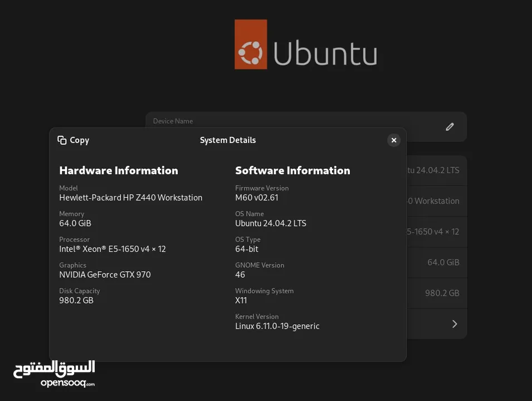Click the '980.2 GB' row in the About panel
Image resolution: width=532 pixels, height=401 pixels.
(437, 293)
